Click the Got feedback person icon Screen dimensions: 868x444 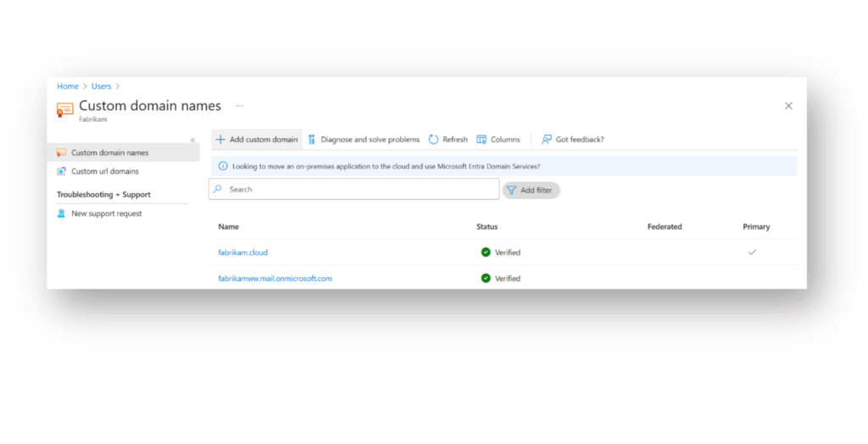click(x=547, y=140)
